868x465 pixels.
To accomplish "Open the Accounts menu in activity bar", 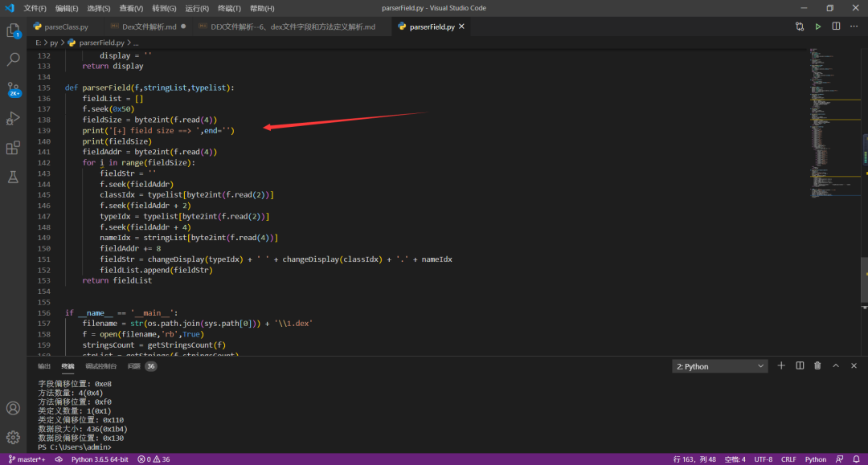I will 13,408.
